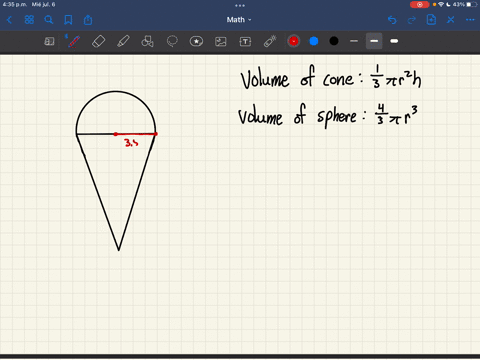Select the Lasso tool
Image resolution: width=480 pixels, height=360 pixels.
point(172,41)
